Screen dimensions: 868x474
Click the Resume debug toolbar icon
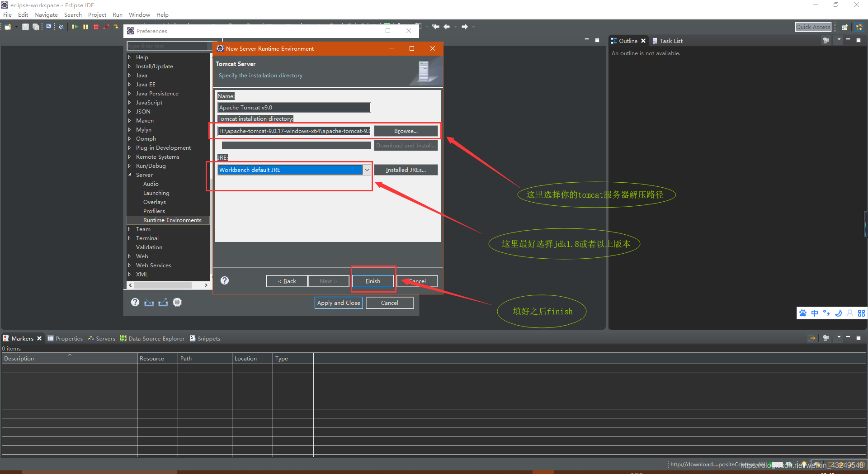point(75,27)
